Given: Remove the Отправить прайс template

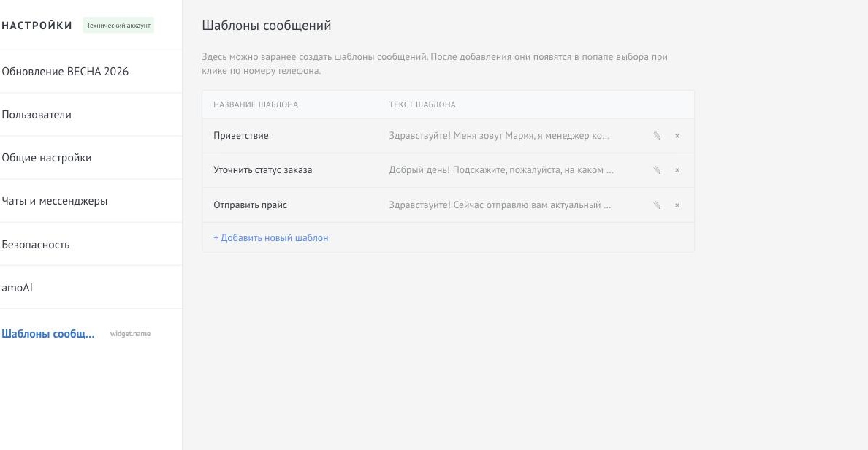Looking at the screenshot, I should 677,205.
